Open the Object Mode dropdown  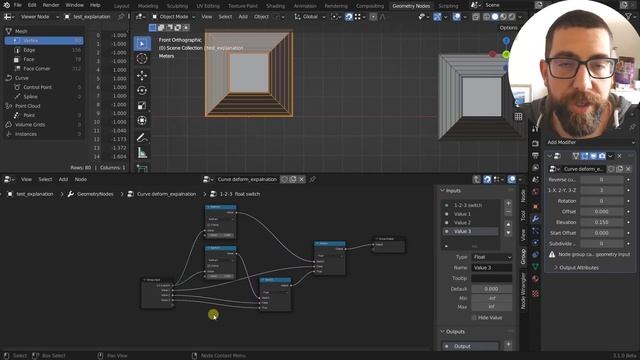pyautogui.click(x=173, y=17)
